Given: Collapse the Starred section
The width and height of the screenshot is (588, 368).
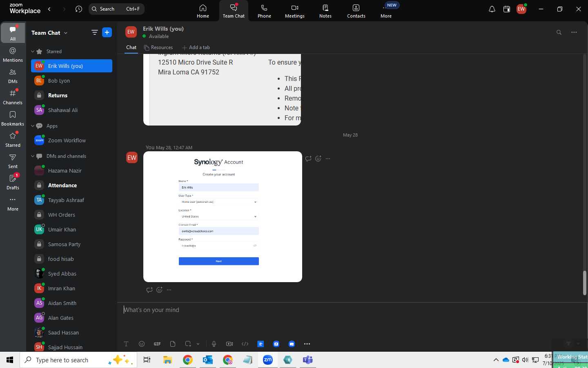Looking at the screenshot, I should pyautogui.click(x=33, y=52).
